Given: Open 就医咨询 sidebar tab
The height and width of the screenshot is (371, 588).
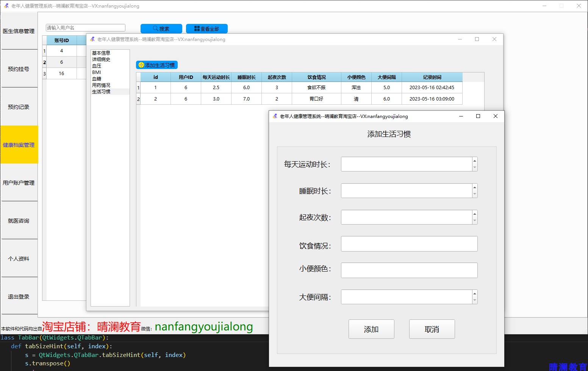Looking at the screenshot, I should tap(19, 221).
